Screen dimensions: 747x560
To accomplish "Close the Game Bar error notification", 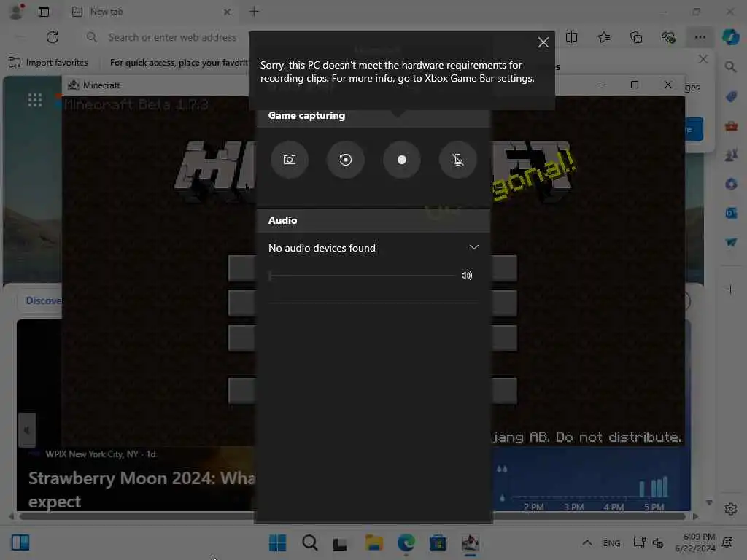I will [x=543, y=42].
